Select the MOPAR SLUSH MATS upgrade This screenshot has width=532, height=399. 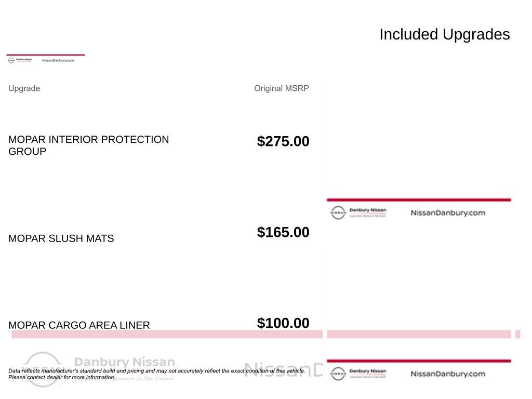coord(61,238)
